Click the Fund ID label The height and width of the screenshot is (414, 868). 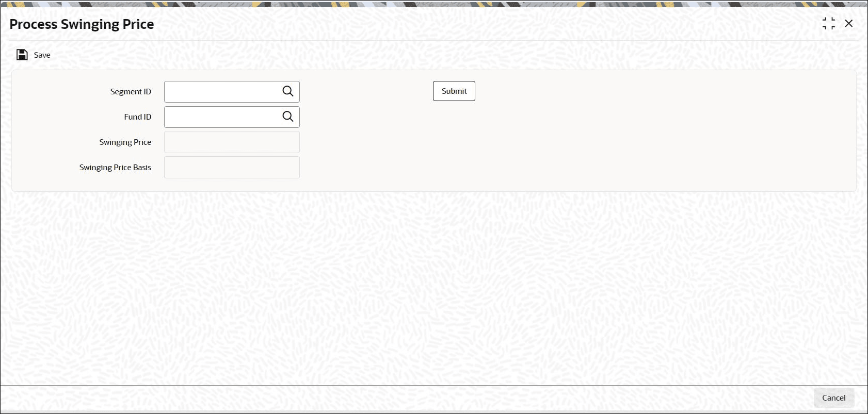pyautogui.click(x=138, y=117)
